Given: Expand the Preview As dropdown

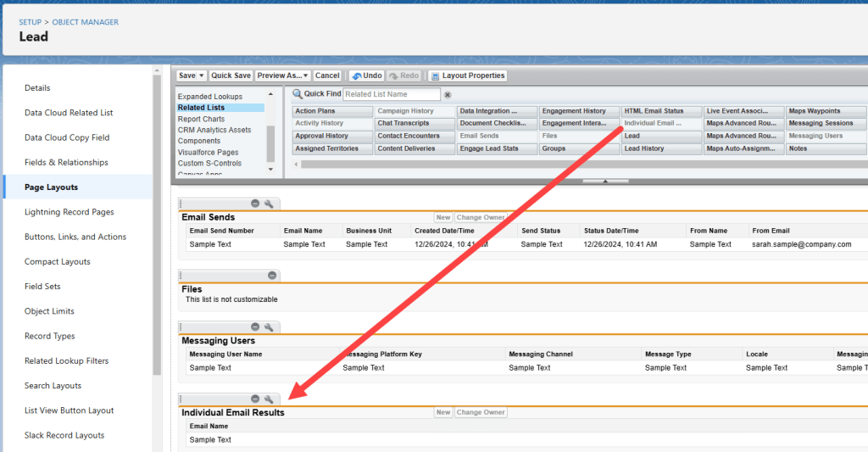Looking at the screenshot, I should point(305,75).
